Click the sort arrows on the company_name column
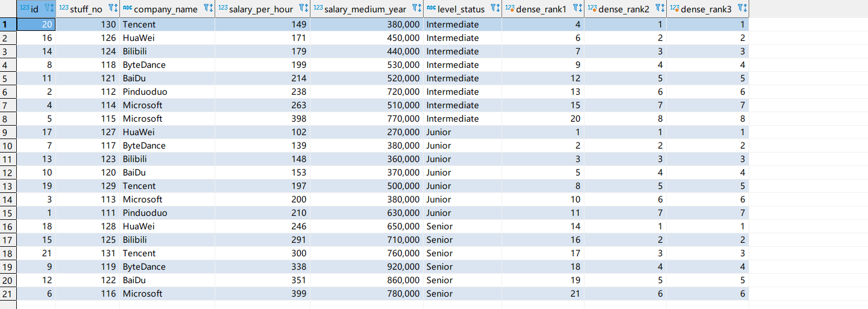This screenshot has width=868, height=309. pos(211,8)
